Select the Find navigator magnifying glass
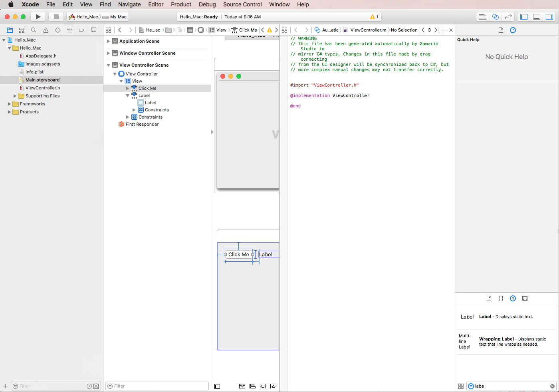The width and height of the screenshot is (559, 392). point(34,30)
